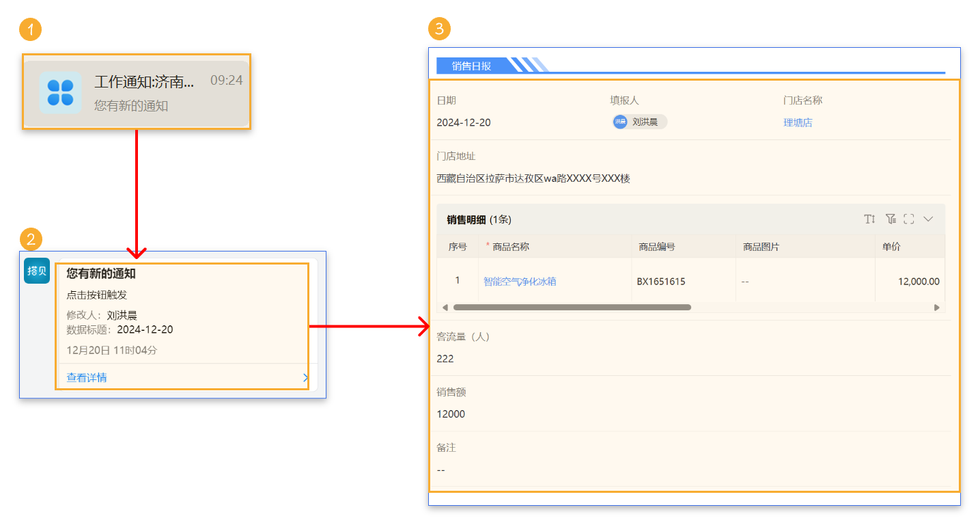Click the row height (T) icon in 销售明细
This screenshot has width=980, height=527.
point(869,219)
